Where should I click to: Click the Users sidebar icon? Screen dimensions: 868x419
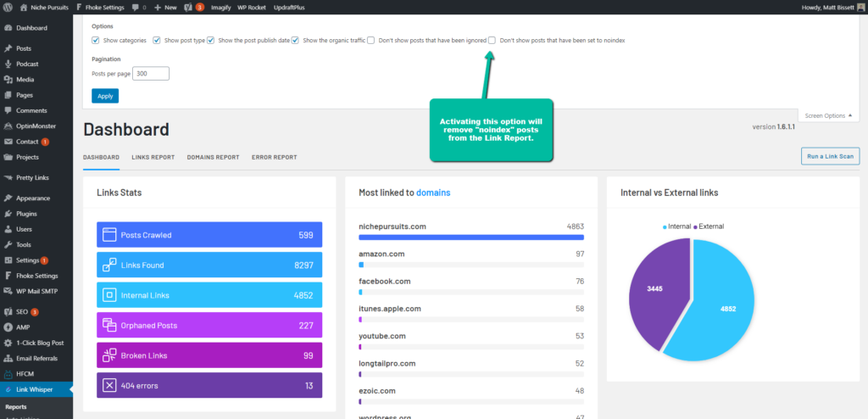click(x=8, y=229)
